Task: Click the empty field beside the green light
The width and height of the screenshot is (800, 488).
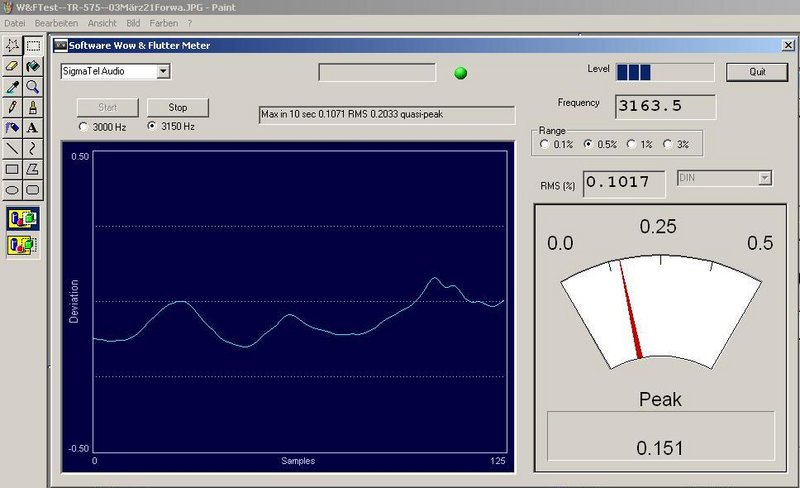Action: (x=377, y=72)
